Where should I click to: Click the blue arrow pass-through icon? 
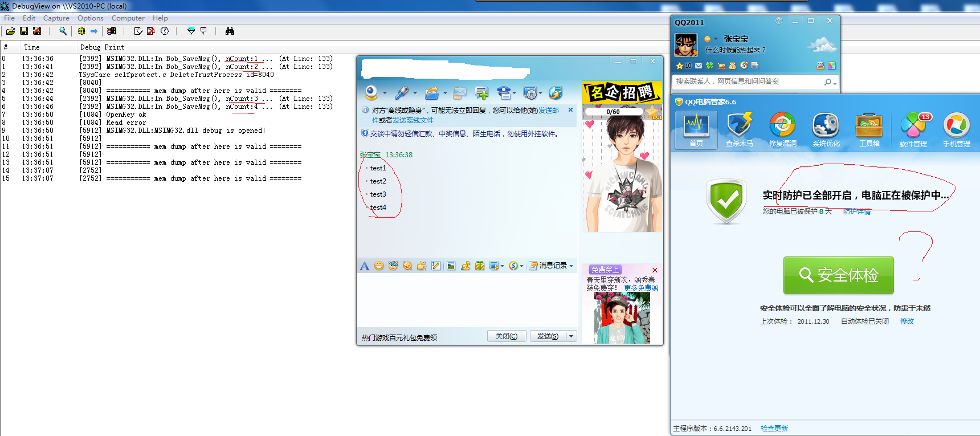[94, 31]
